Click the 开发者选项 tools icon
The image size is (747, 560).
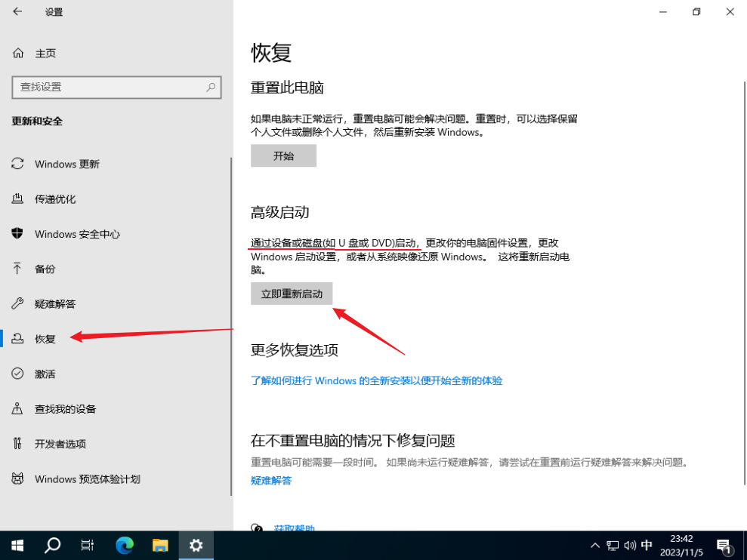click(x=17, y=444)
